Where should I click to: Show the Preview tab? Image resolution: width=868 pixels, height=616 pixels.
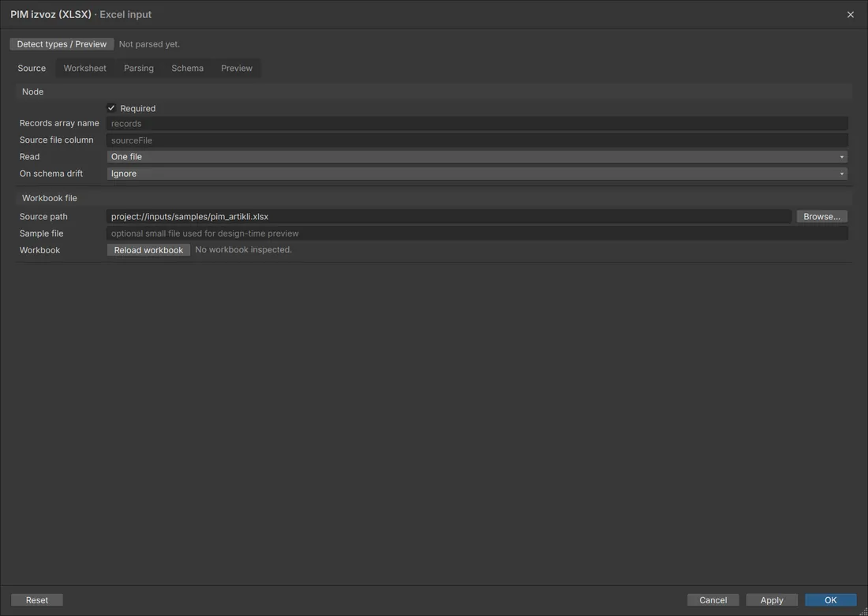[x=237, y=68]
